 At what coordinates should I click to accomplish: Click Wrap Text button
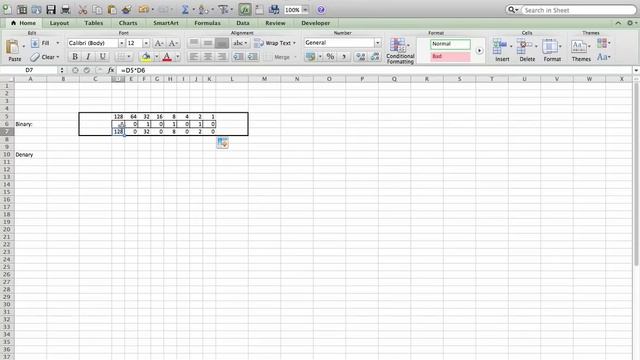coord(275,42)
